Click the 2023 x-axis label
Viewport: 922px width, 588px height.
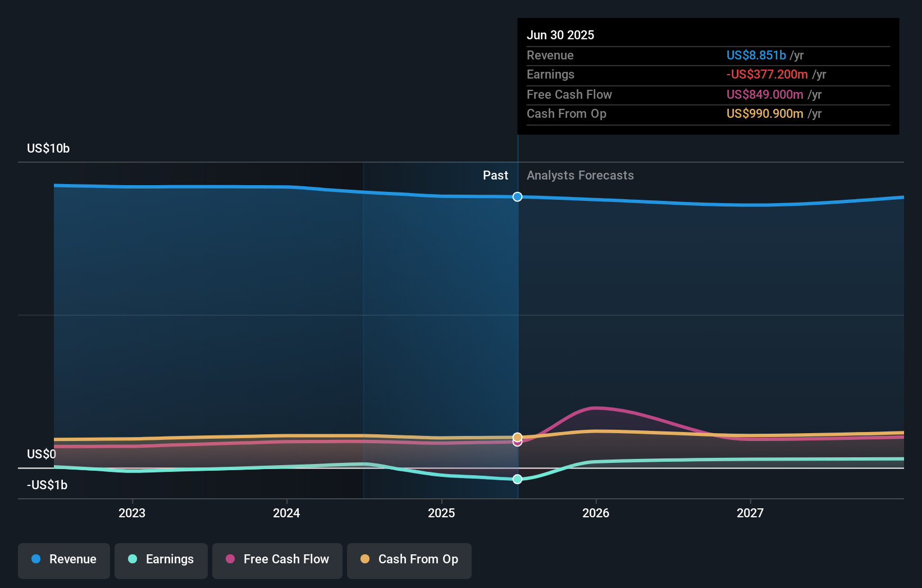point(132,513)
